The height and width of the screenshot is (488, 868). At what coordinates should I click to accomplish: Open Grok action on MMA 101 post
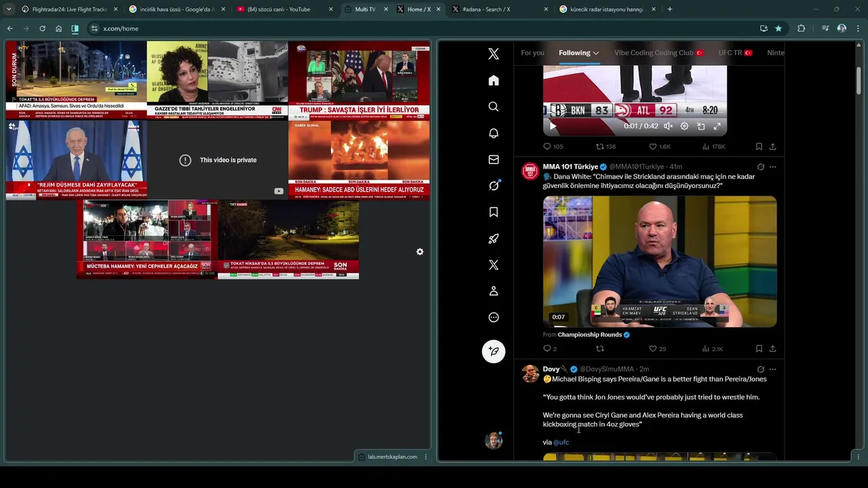click(x=760, y=167)
